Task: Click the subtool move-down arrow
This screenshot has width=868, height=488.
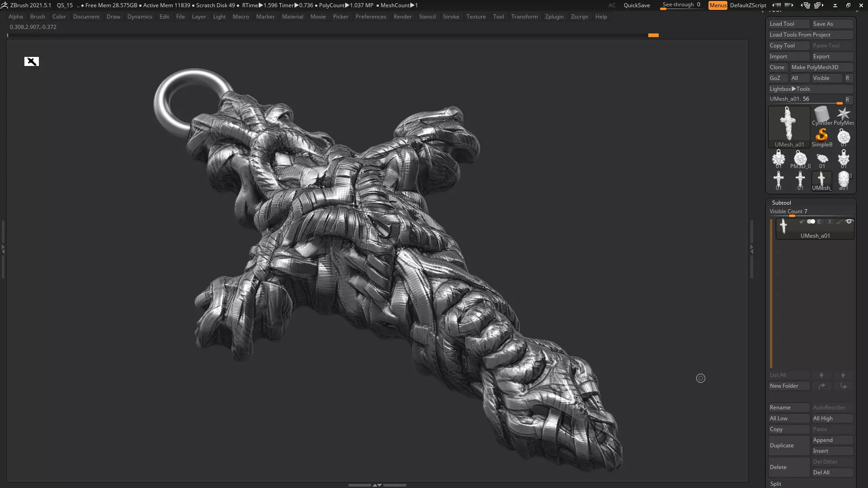Action: pos(843,375)
